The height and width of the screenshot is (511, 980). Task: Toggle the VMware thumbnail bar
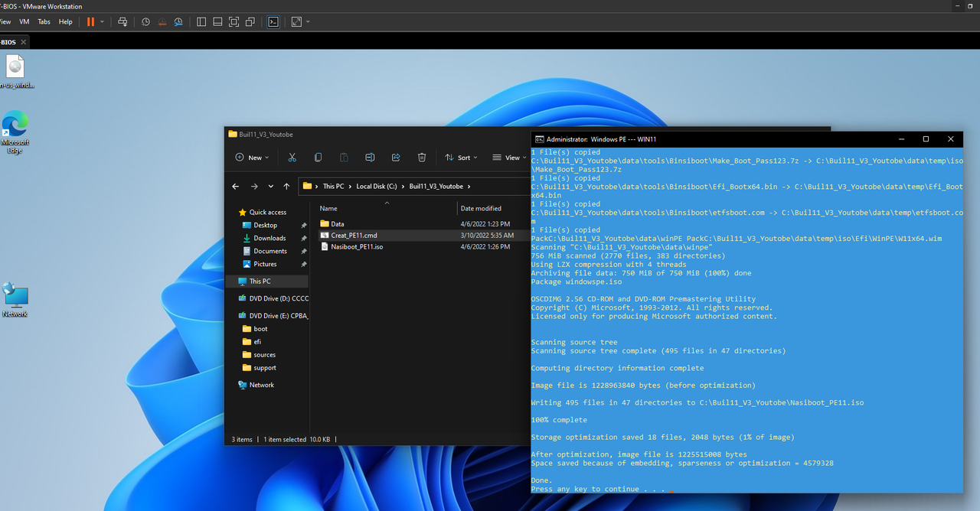pos(217,21)
